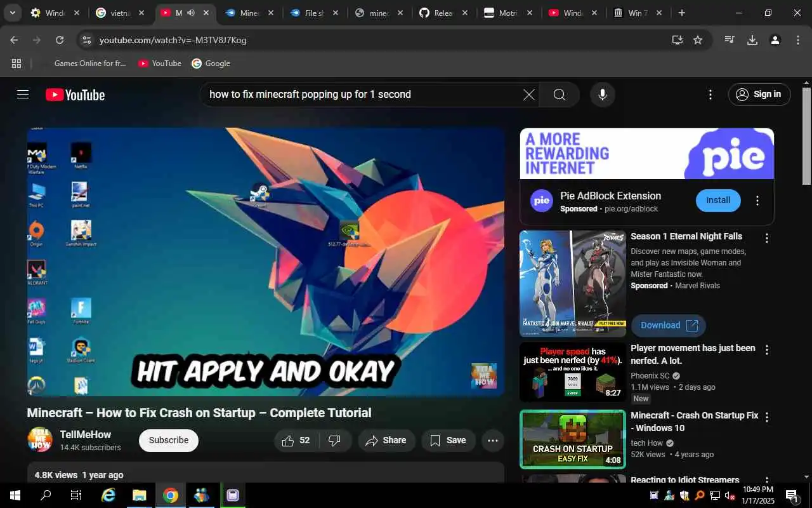The image size is (812, 508).
Task: Open Chrome three-dot menu
Action: tap(798, 40)
